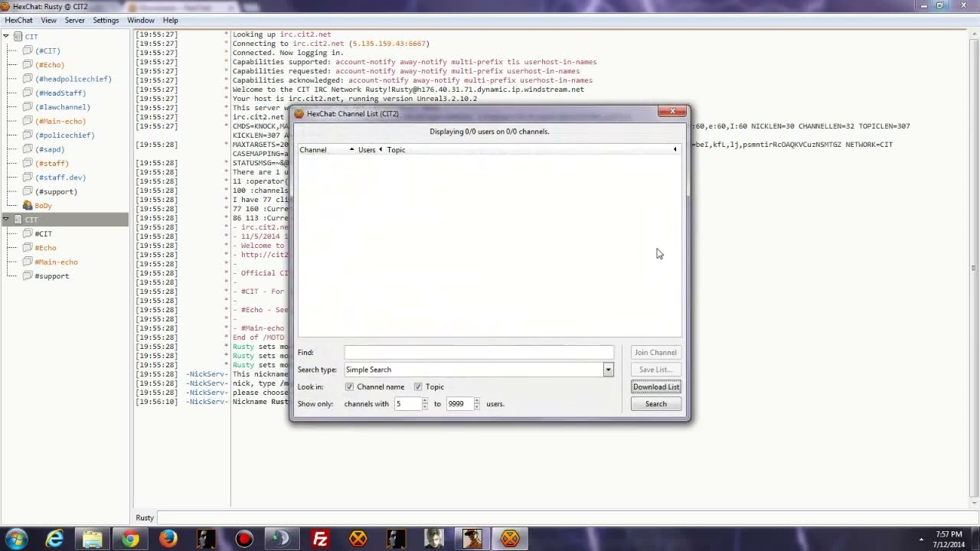The image size is (980, 551).
Task: Click the channel icon beside #support without parentheses
Action: pyautogui.click(x=28, y=276)
